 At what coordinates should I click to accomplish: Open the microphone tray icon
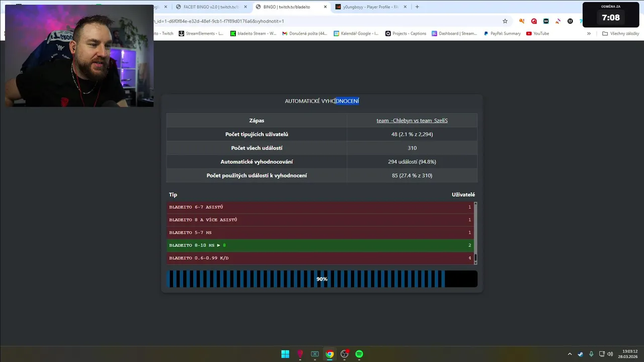[x=591, y=354]
